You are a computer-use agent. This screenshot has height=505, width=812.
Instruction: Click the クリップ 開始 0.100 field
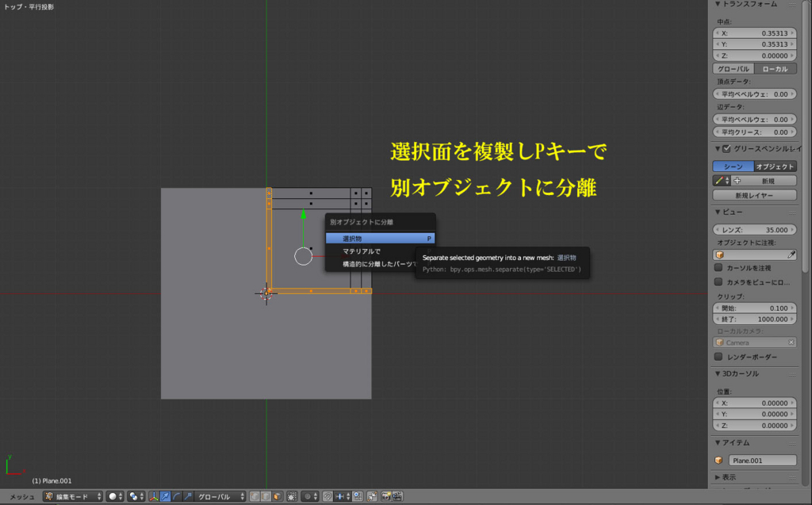point(755,308)
